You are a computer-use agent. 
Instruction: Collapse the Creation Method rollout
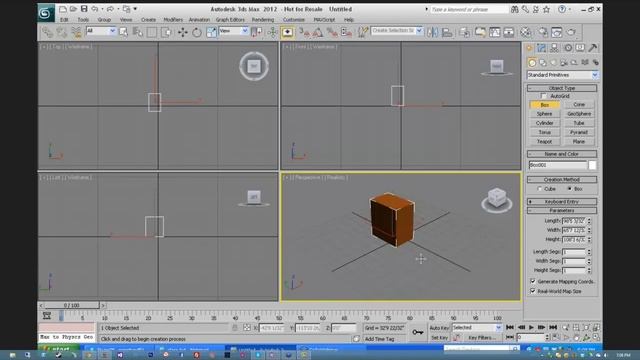tap(562, 180)
